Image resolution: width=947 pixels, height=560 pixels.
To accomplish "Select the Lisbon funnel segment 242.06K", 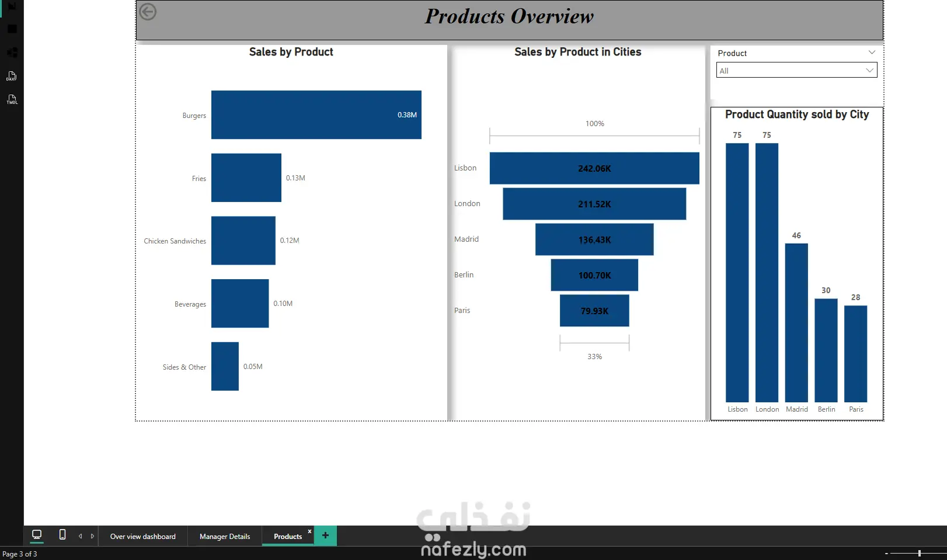I will (x=594, y=168).
